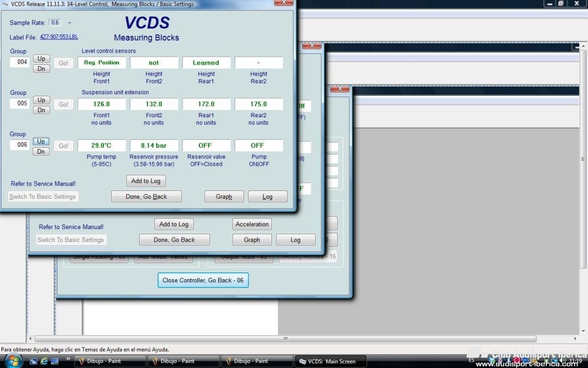Click the Paint horizontal scrollbar left arrow

(x=31, y=339)
